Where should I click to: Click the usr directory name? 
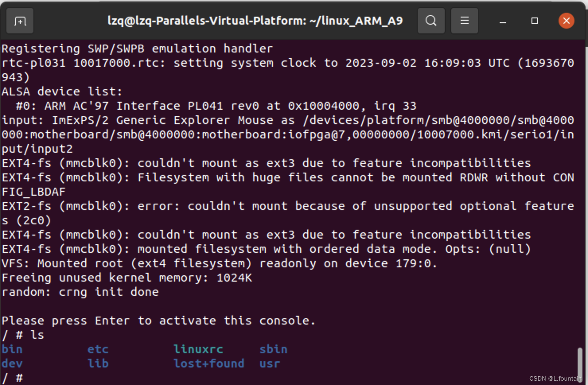click(269, 363)
